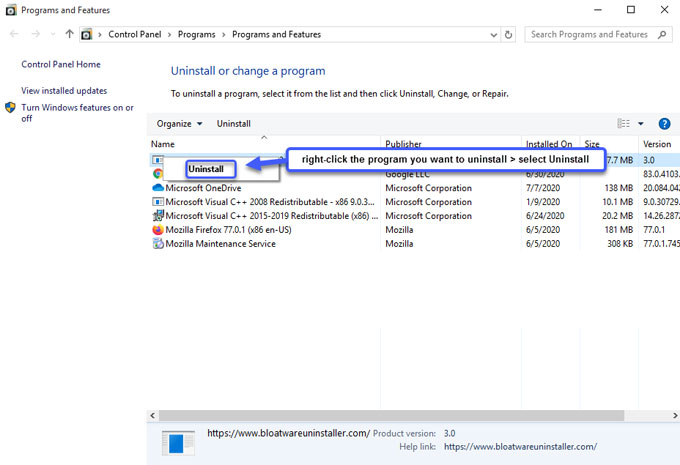Viewport: 680px width, 465px height.
Task: Click the shield icon beside Windows features
Action: click(10, 107)
